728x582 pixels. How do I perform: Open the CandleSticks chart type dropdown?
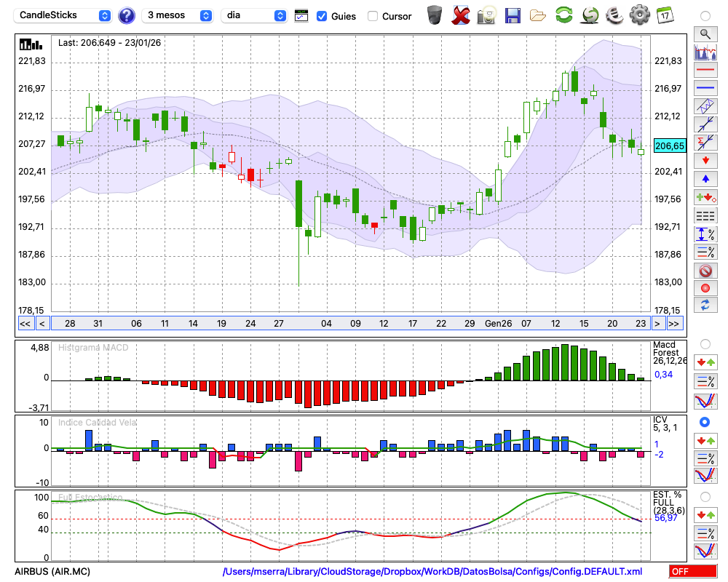tap(64, 15)
